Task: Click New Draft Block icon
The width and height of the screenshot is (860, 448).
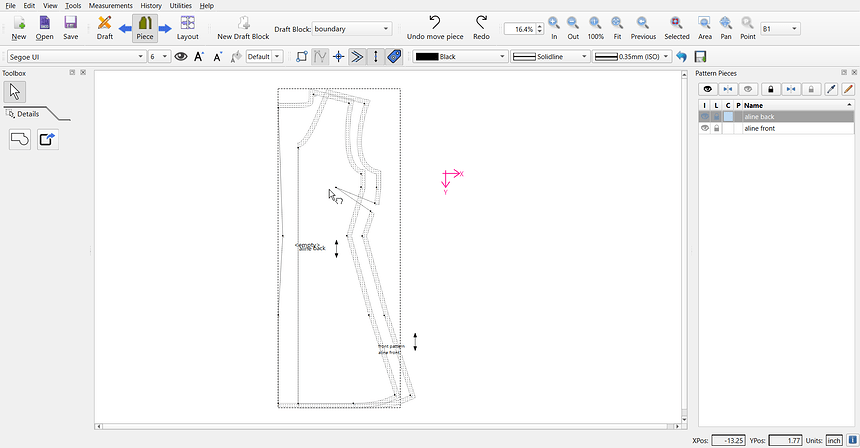Action: (243, 28)
